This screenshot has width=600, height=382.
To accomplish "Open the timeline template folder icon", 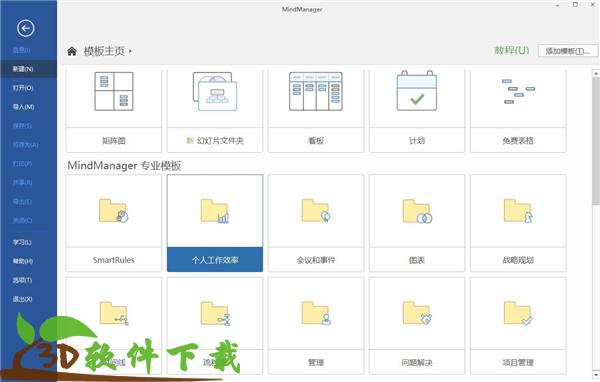I will [x=114, y=314].
